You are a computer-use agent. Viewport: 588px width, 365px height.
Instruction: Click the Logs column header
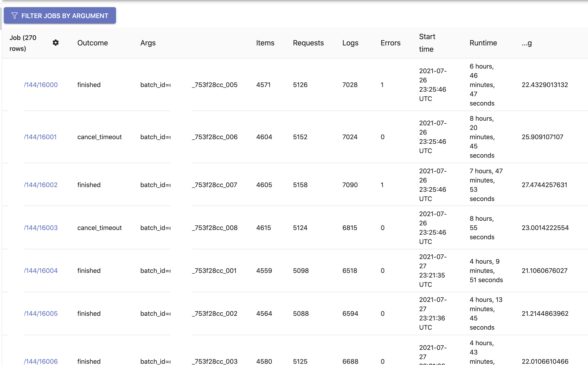(350, 43)
